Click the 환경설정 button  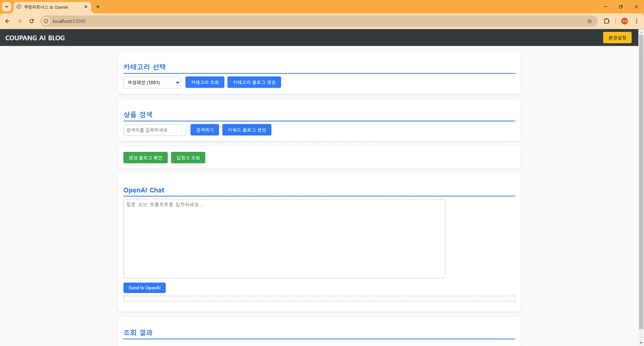pyautogui.click(x=617, y=37)
